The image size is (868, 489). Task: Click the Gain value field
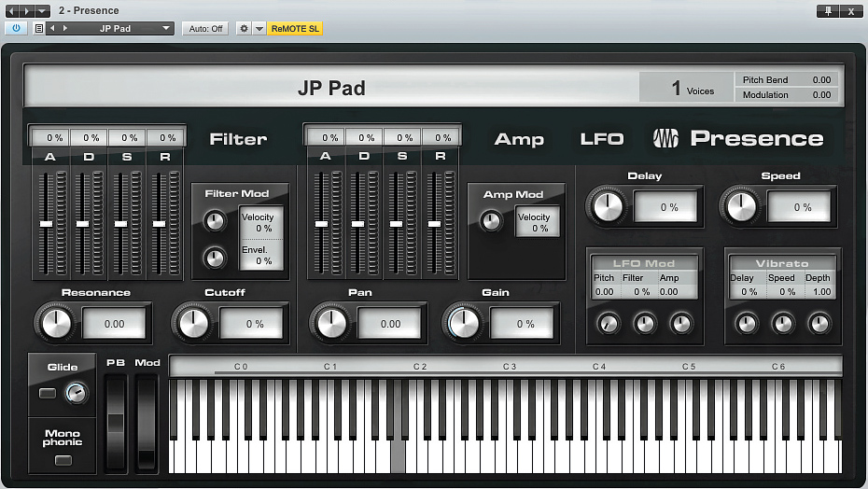point(522,324)
